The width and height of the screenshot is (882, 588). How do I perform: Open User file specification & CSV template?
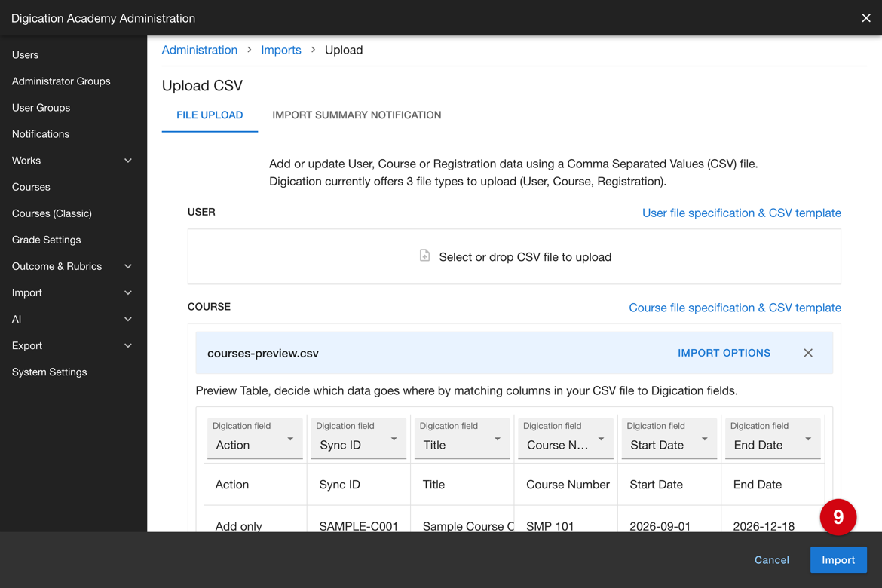[741, 213]
